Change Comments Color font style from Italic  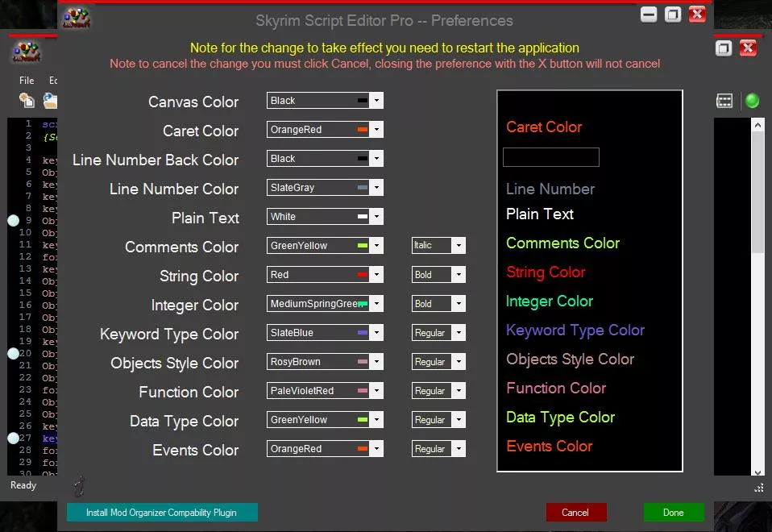459,245
